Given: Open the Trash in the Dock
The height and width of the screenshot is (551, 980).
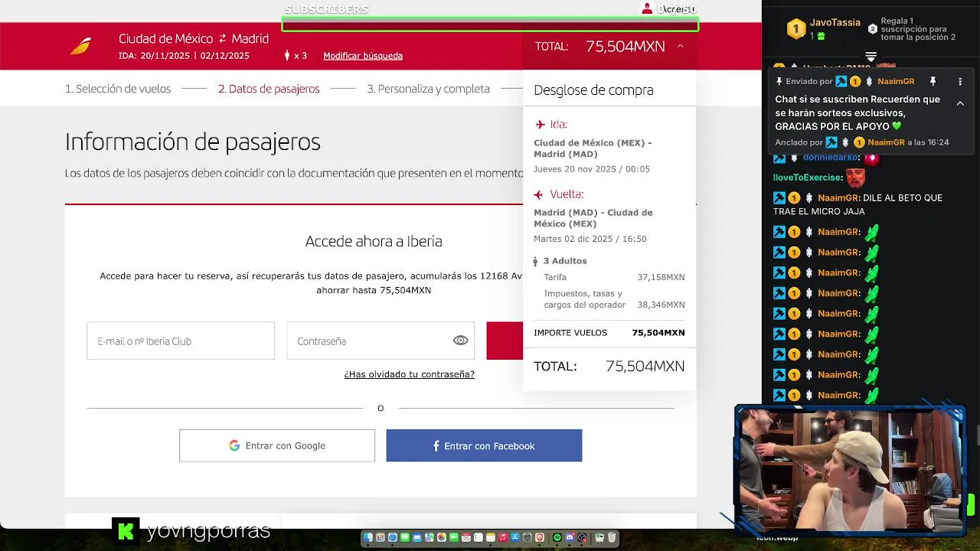Looking at the screenshot, I should [612, 537].
